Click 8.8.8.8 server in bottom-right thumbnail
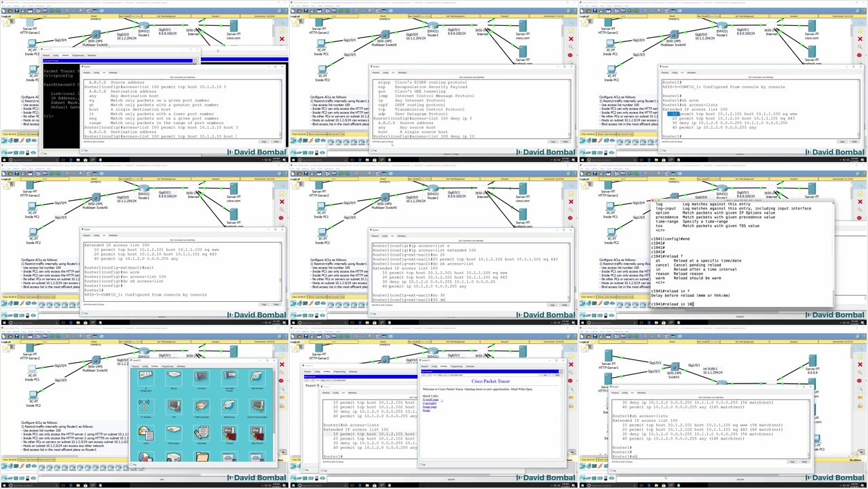This screenshot has width=868, height=489. 812,360
